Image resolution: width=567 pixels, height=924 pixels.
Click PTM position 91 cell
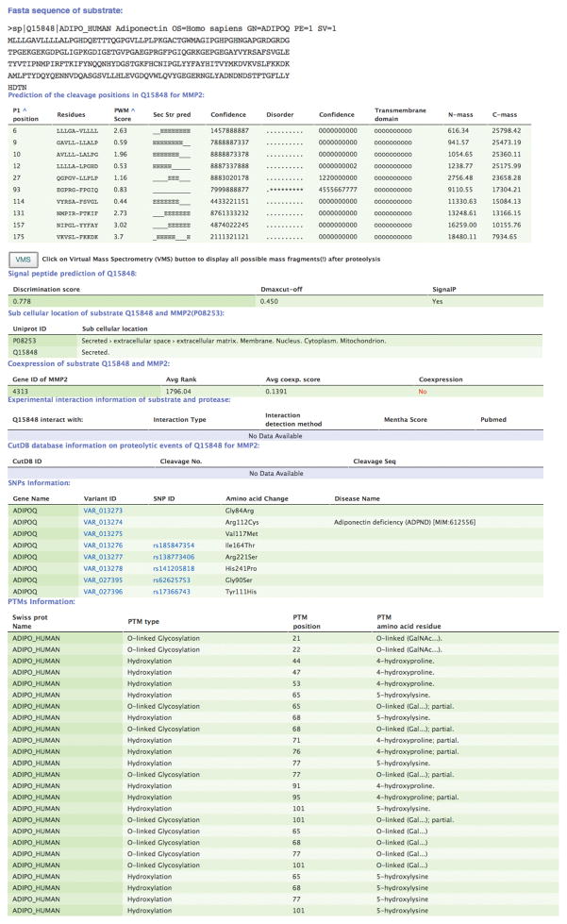(296, 785)
